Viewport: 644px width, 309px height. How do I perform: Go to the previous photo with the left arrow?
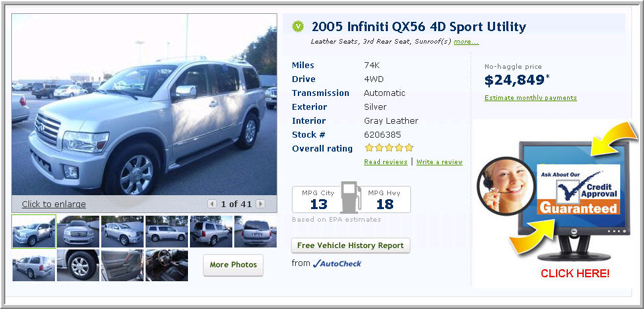pyautogui.click(x=212, y=204)
